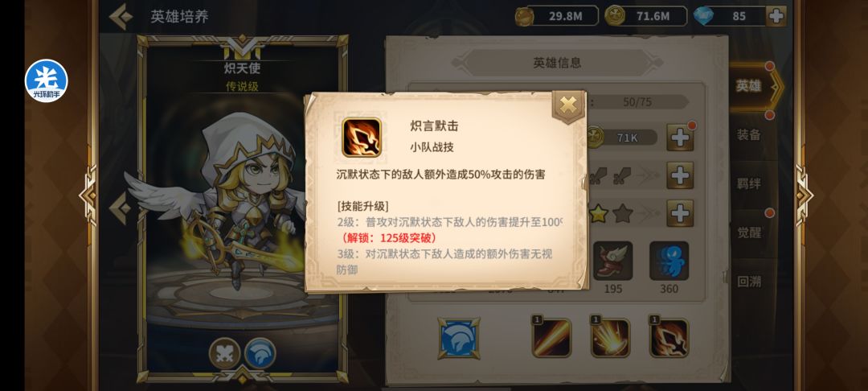This screenshot has height=391, width=868.
Task: Close the 炽言默击 skill popup
Action: [x=568, y=105]
